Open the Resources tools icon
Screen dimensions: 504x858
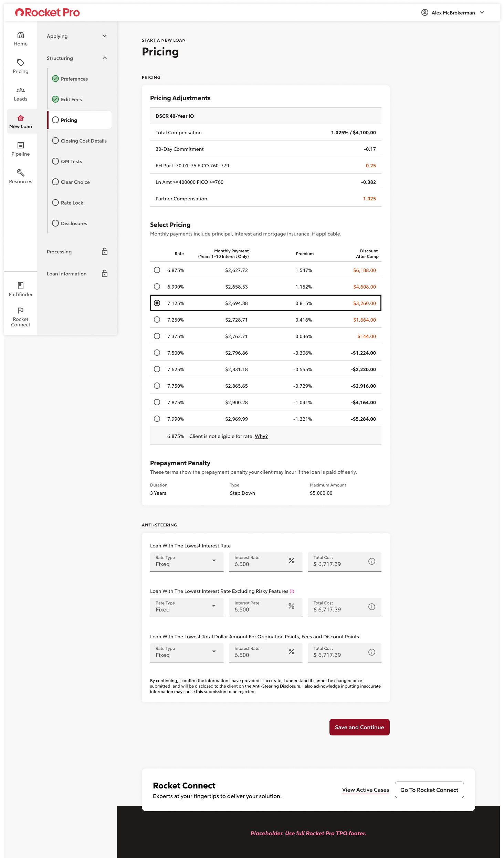pos(21,173)
